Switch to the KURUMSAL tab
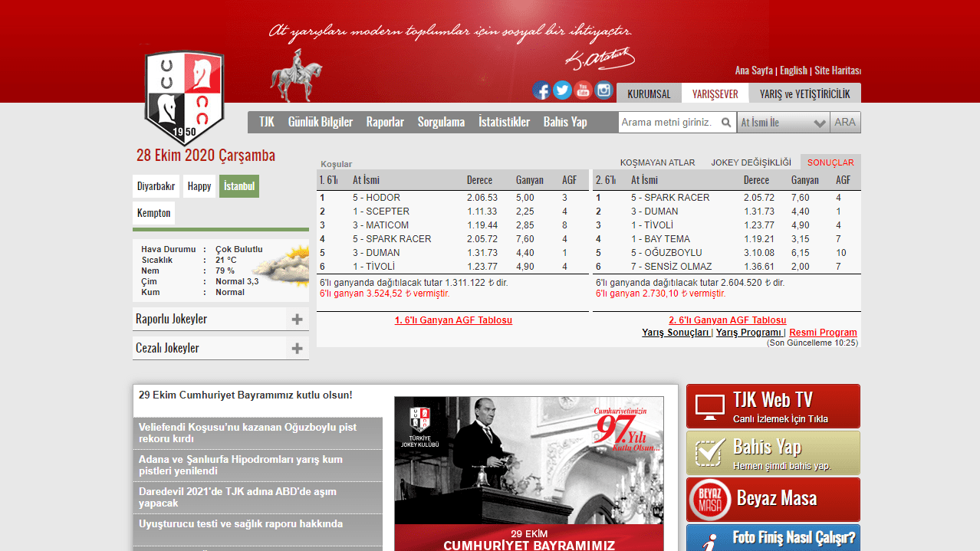Screen dimensions: 980x551 [x=649, y=93]
